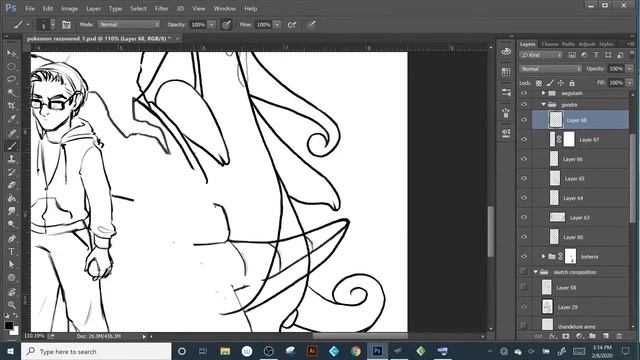Open brush Opacity slider dropdown arrow
The height and width of the screenshot is (360, 640).
(x=211, y=25)
